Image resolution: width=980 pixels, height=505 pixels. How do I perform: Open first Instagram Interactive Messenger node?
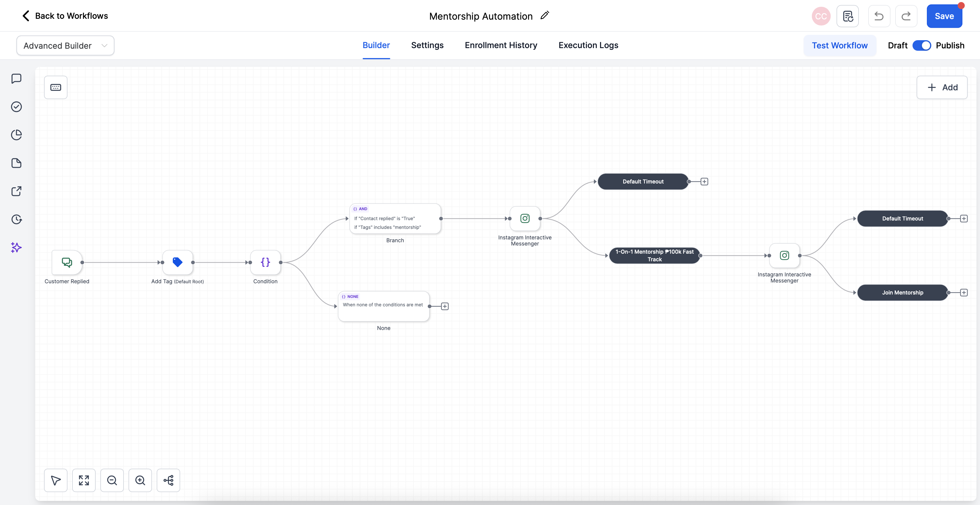525,219
